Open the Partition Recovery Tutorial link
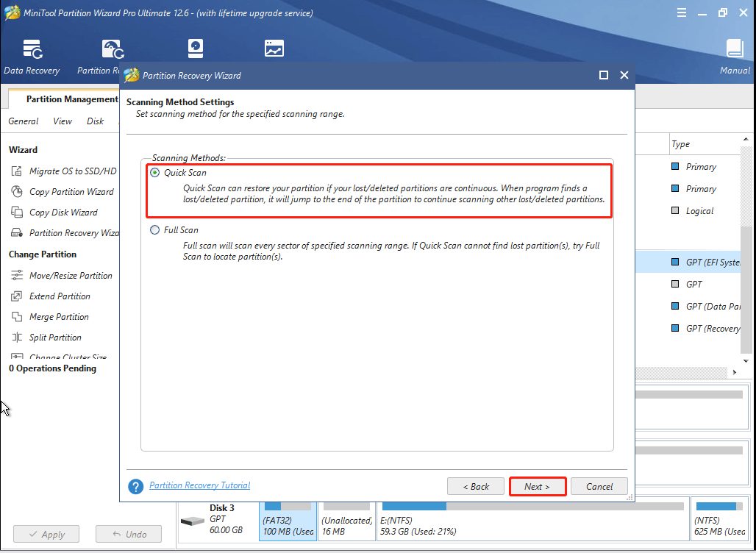Image resolution: width=756 pixels, height=553 pixels. coord(199,485)
